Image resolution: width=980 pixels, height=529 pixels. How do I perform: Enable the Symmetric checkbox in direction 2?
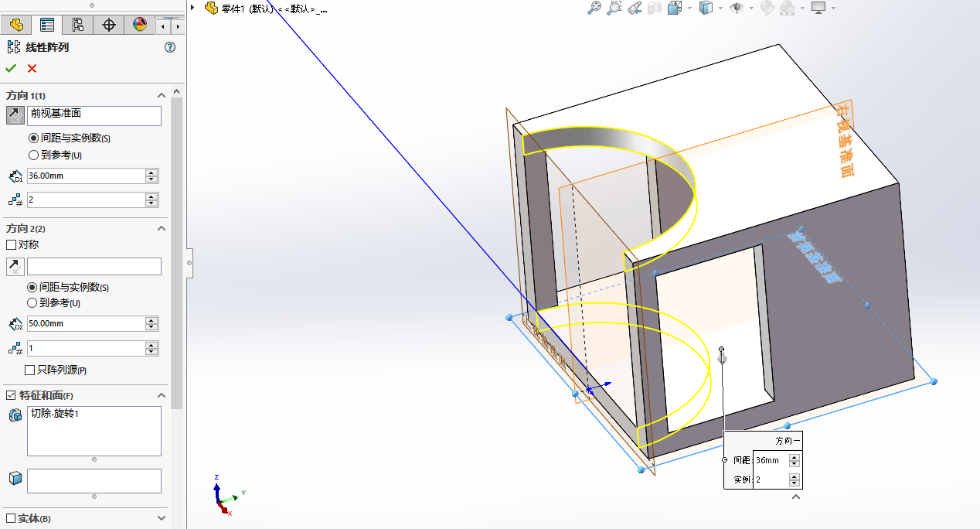(12, 244)
